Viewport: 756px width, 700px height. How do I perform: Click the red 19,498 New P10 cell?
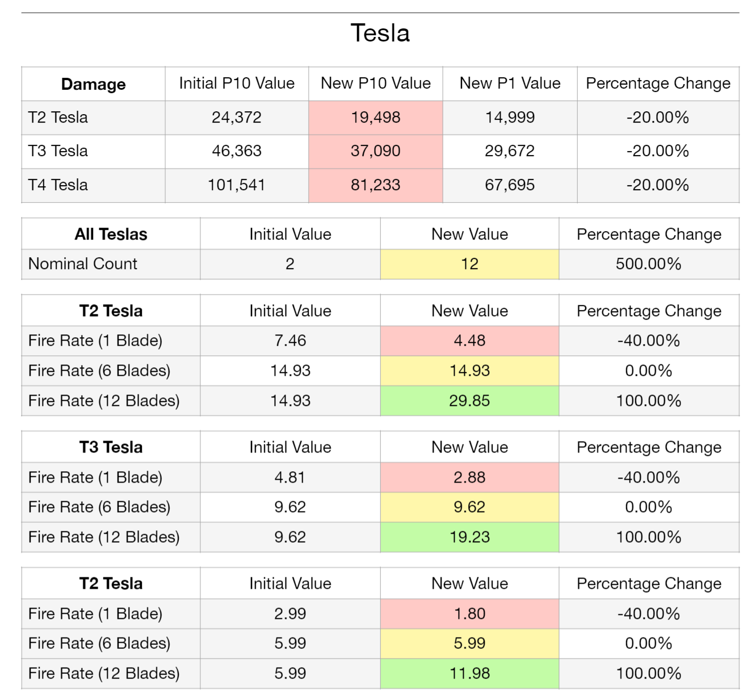[x=376, y=118]
